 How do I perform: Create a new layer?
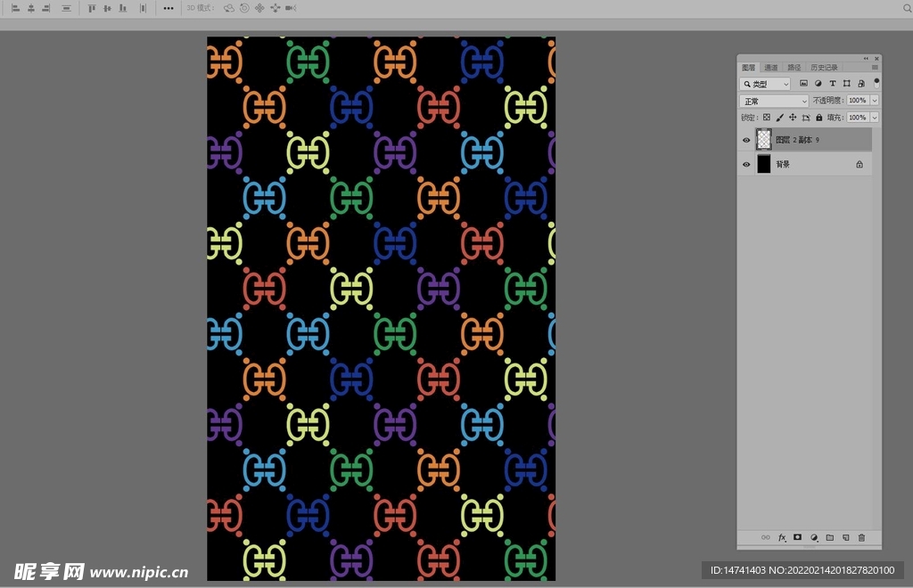tap(845, 537)
